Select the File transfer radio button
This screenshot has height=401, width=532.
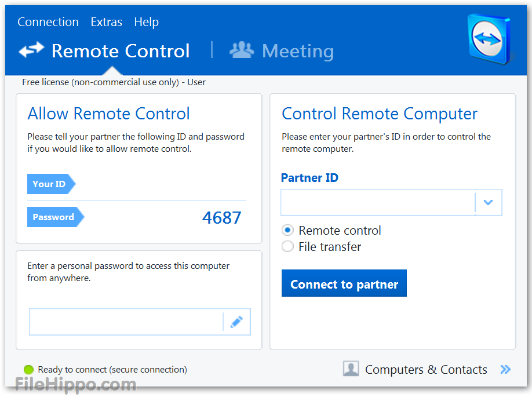pyautogui.click(x=287, y=247)
